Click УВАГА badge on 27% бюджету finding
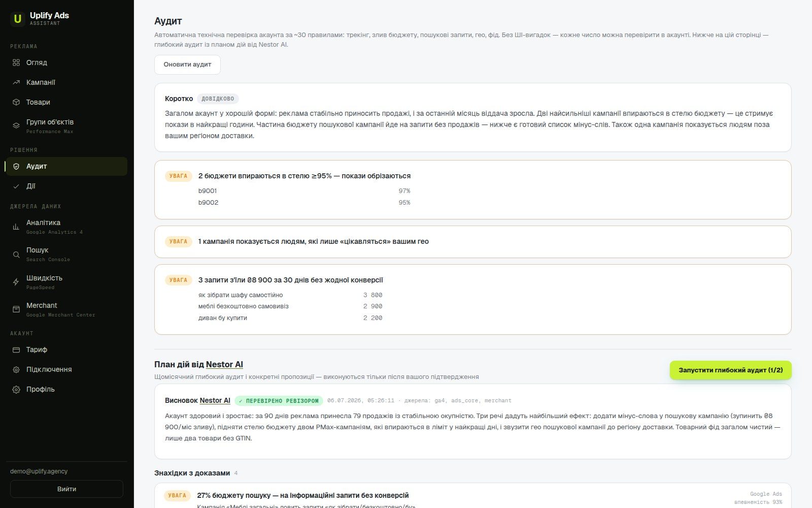 pos(177,495)
